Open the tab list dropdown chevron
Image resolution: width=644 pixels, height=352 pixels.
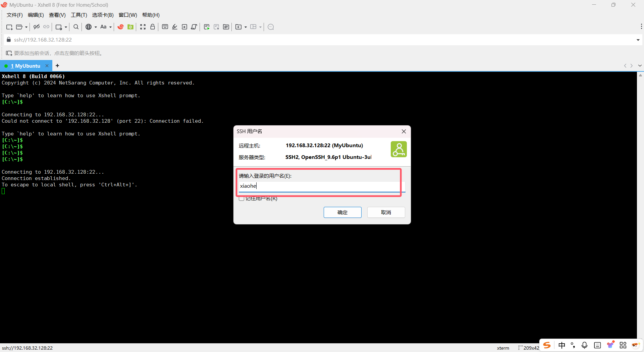click(640, 66)
